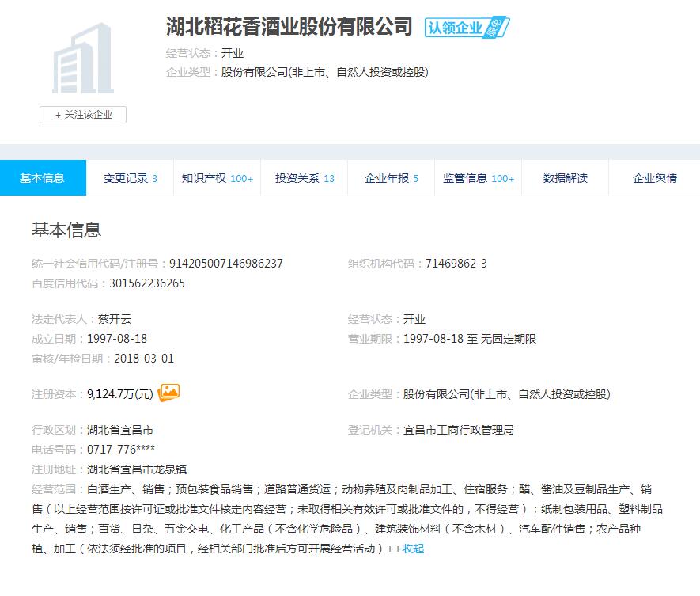
Task: Click the header 经营状态 value 开业
Action: coord(232,53)
